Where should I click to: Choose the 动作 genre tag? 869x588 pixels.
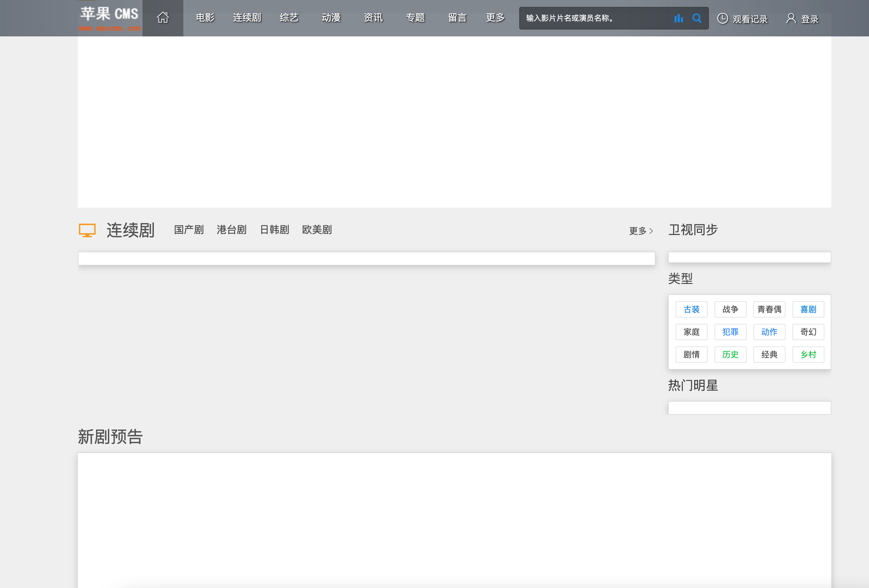coord(769,332)
